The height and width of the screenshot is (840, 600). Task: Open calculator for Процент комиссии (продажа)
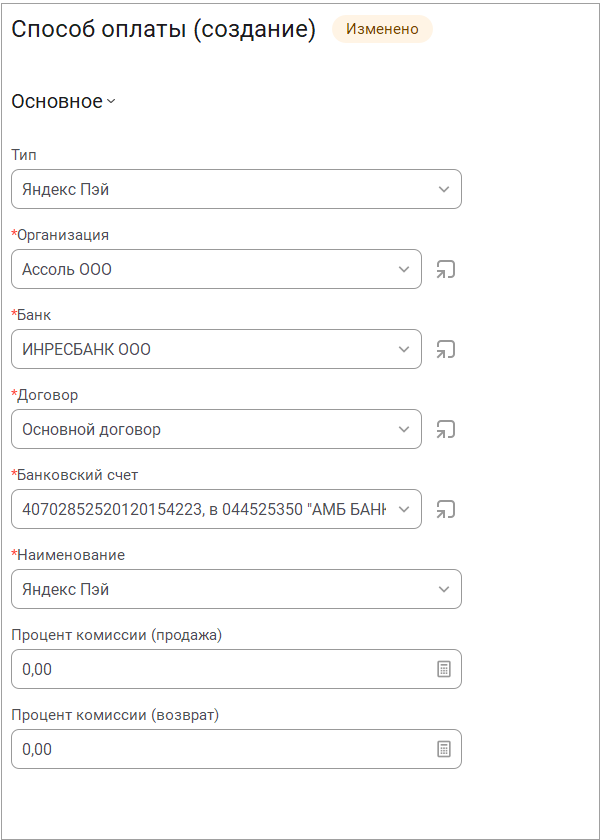coord(444,669)
